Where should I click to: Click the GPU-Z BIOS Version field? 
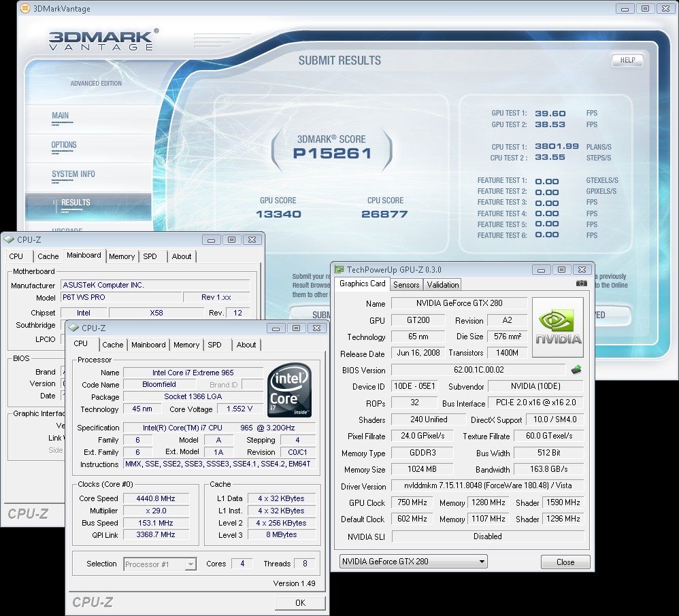(x=478, y=370)
